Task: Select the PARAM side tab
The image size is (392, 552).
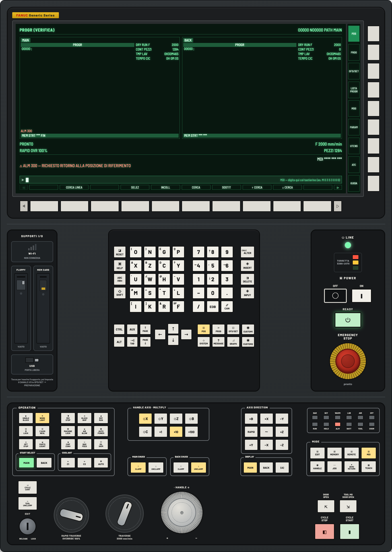Action: pos(354,127)
